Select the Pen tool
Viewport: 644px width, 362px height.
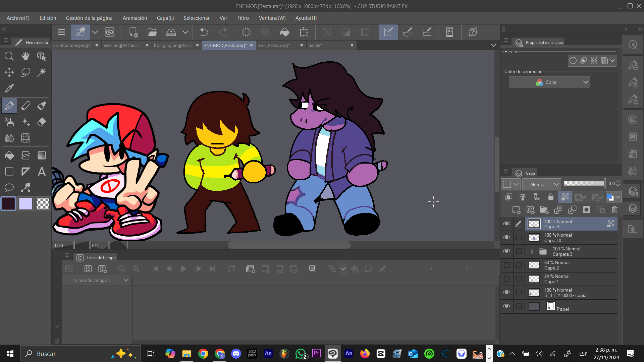pyautogui.click(x=9, y=106)
